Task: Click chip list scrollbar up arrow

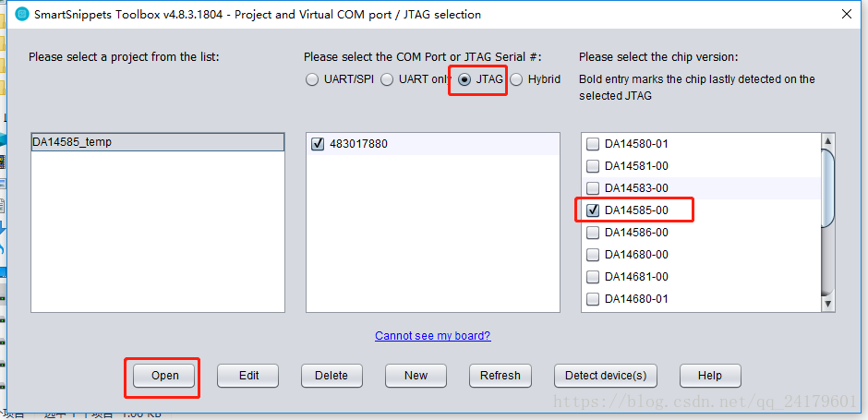Action: [828, 140]
